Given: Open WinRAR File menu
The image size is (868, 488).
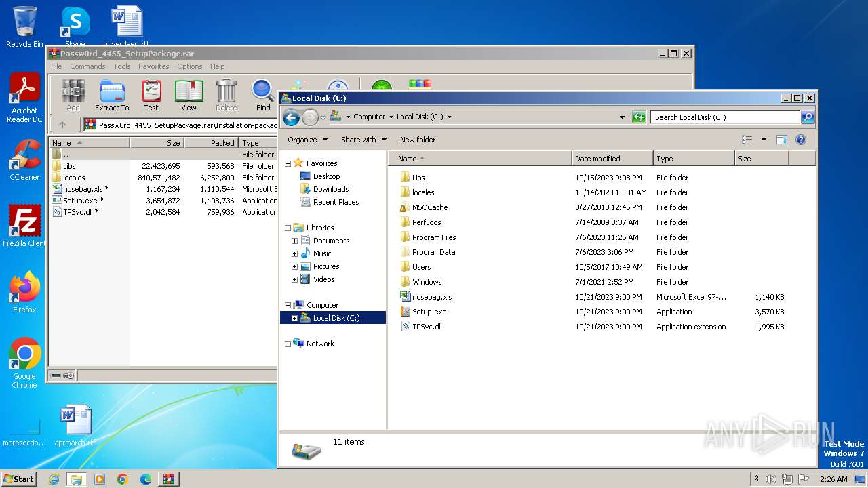Looking at the screenshot, I should (56, 66).
